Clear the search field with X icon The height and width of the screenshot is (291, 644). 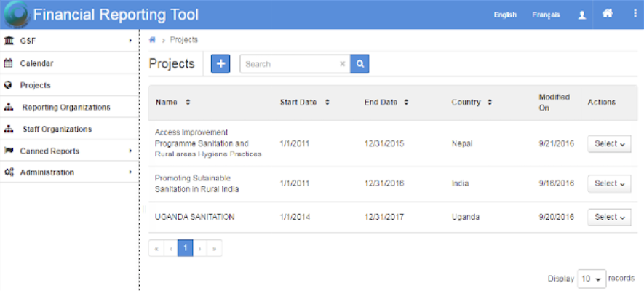pos(342,64)
